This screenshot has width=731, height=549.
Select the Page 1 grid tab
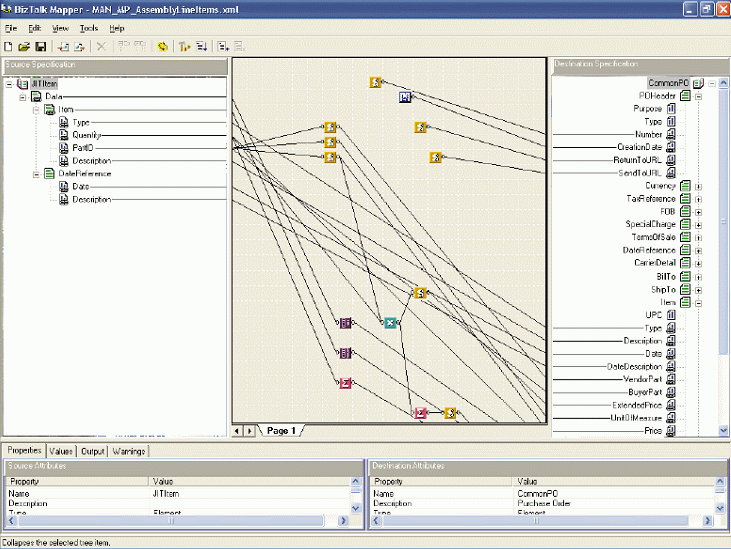coord(281,431)
